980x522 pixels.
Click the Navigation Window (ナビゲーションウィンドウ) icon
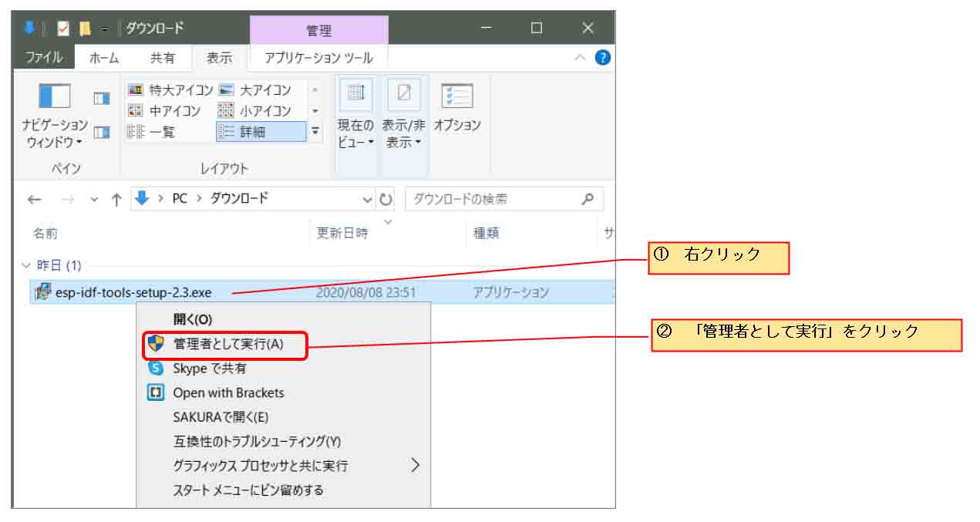(x=55, y=96)
